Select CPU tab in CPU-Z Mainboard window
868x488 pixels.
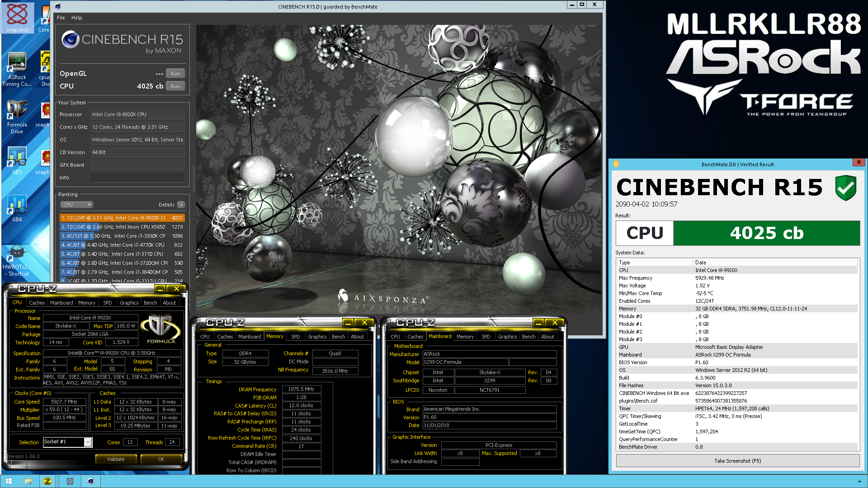[x=396, y=337]
